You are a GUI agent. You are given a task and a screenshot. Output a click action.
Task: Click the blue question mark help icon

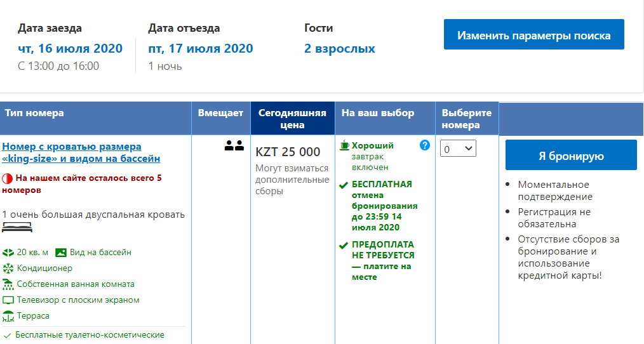point(425,145)
